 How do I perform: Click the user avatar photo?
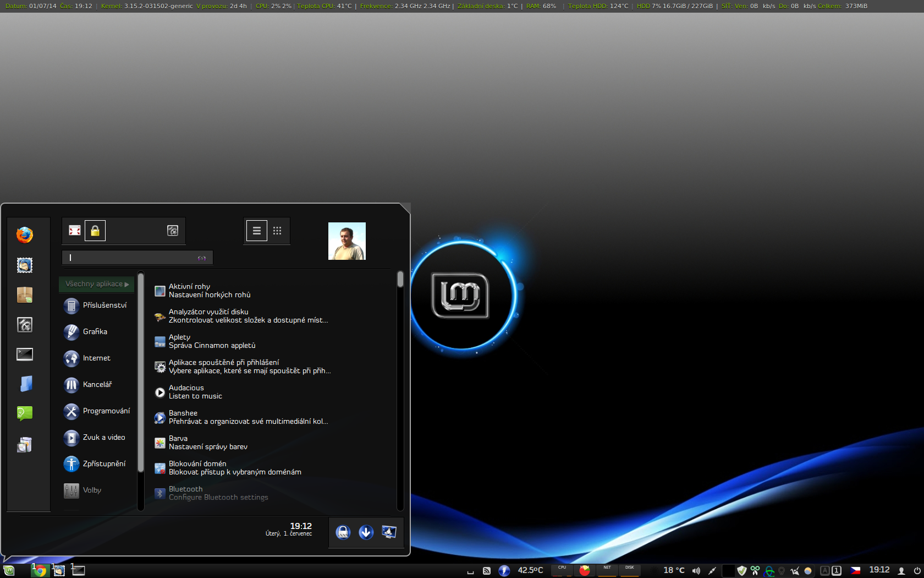tap(347, 241)
